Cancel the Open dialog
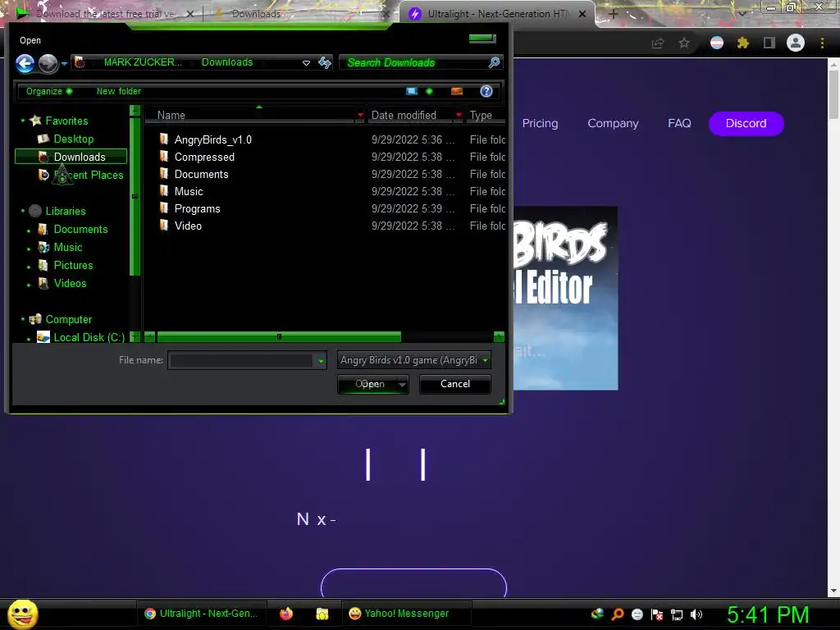840x630 pixels. [454, 384]
